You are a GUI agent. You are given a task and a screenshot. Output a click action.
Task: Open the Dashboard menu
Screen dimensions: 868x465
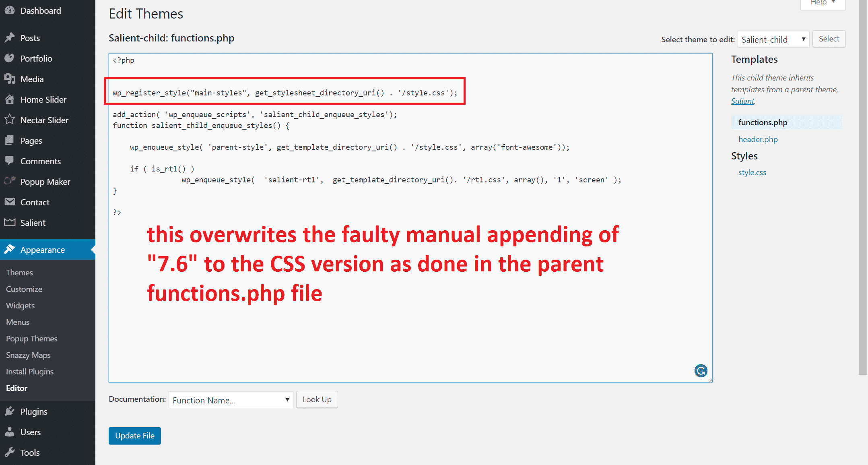pyautogui.click(x=47, y=11)
